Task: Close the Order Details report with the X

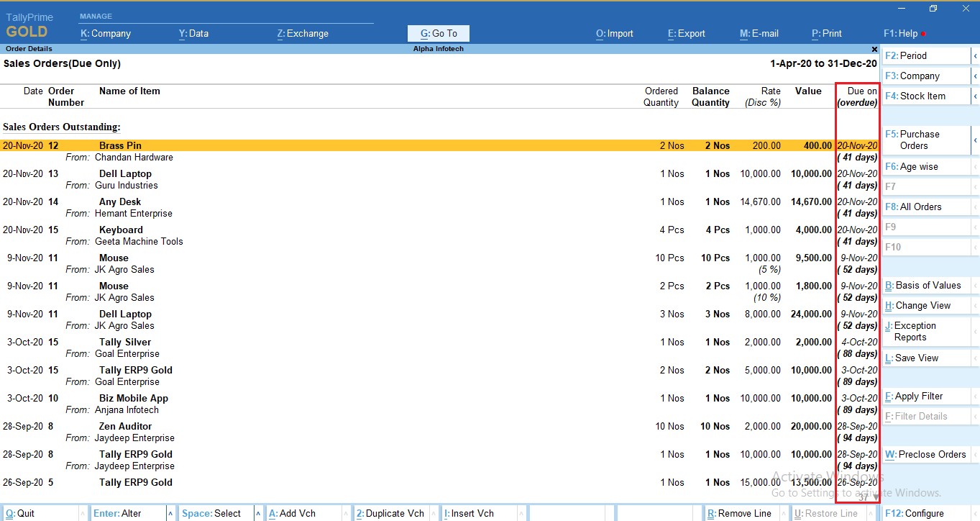Action: coord(874,49)
